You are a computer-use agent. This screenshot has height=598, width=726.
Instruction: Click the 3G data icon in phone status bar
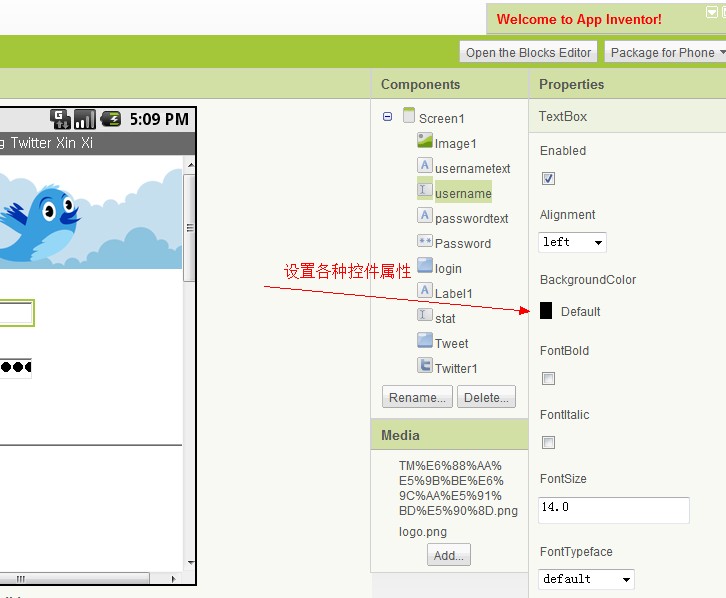(60, 119)
